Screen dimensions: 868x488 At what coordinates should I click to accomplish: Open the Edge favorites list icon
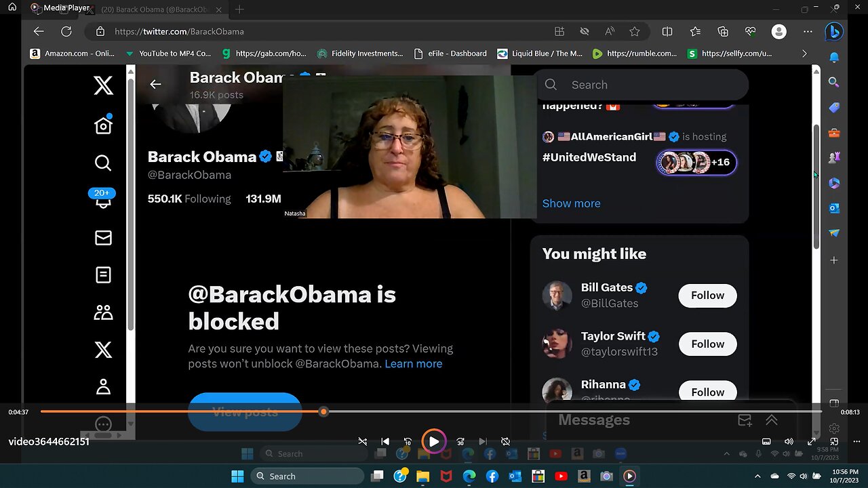pyautogui.click(x=695, y=31)
